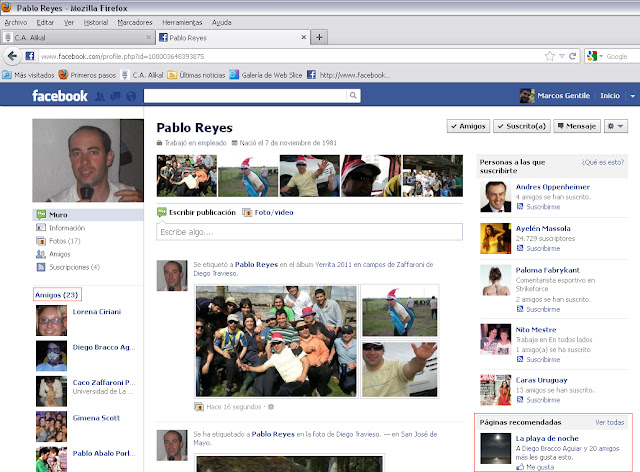Click the Firefox back arrow button
The height and width of the screenshot is (472, 640).
[x=12, y=56]
